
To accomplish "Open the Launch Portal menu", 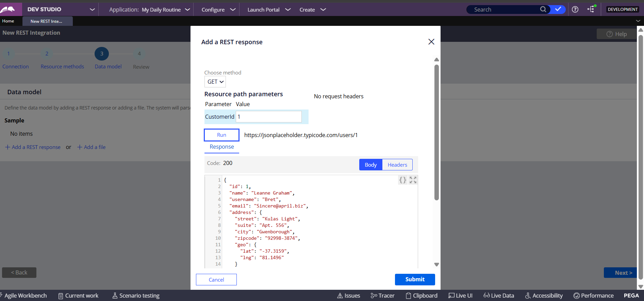I will point(268,10).
